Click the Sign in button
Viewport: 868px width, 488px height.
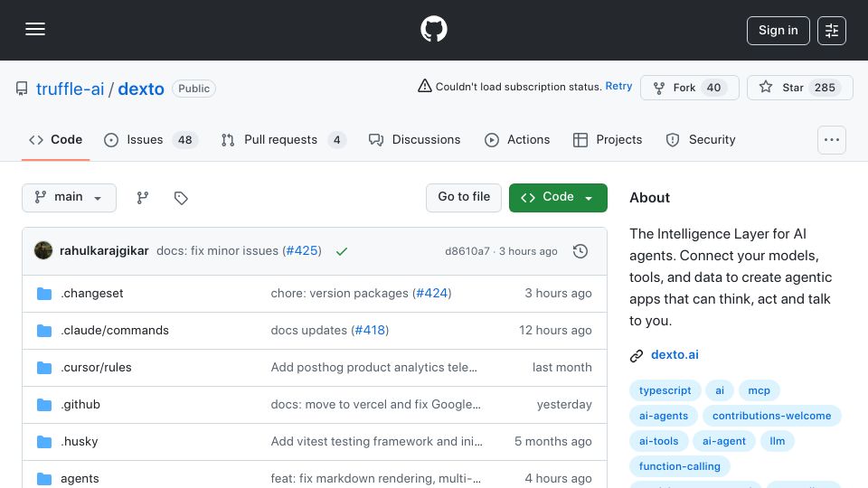pyautogui.click(x=778, y=31)
